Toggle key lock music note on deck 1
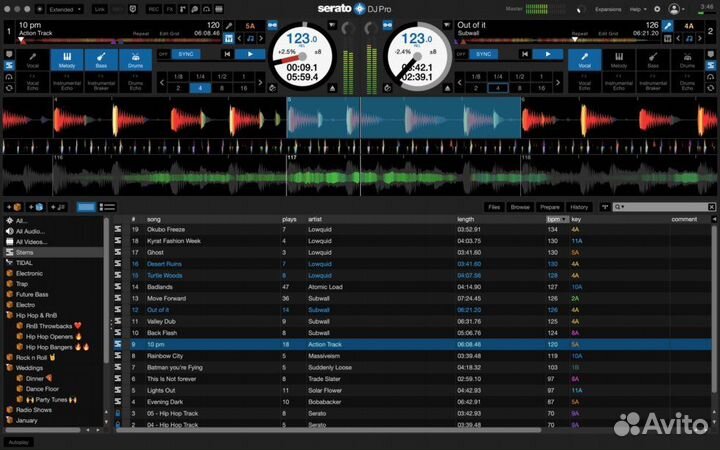Image resolution: width=720 pixels, height=450 pixels. (250, 39)
